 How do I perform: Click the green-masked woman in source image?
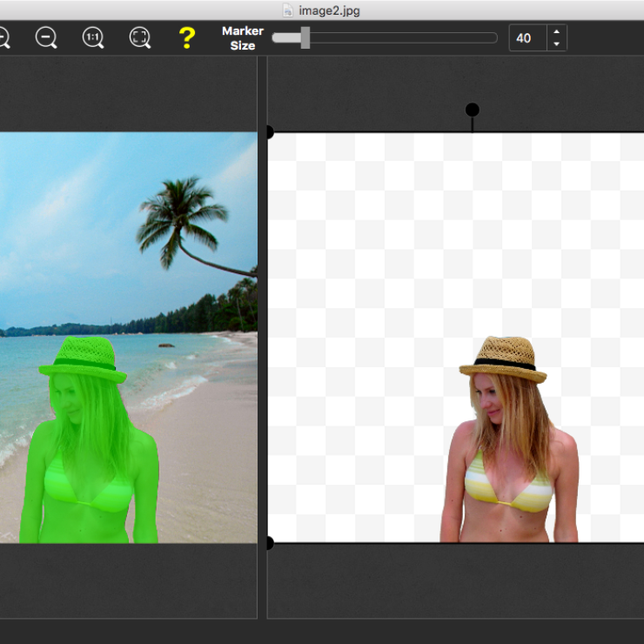click(89, 440)
